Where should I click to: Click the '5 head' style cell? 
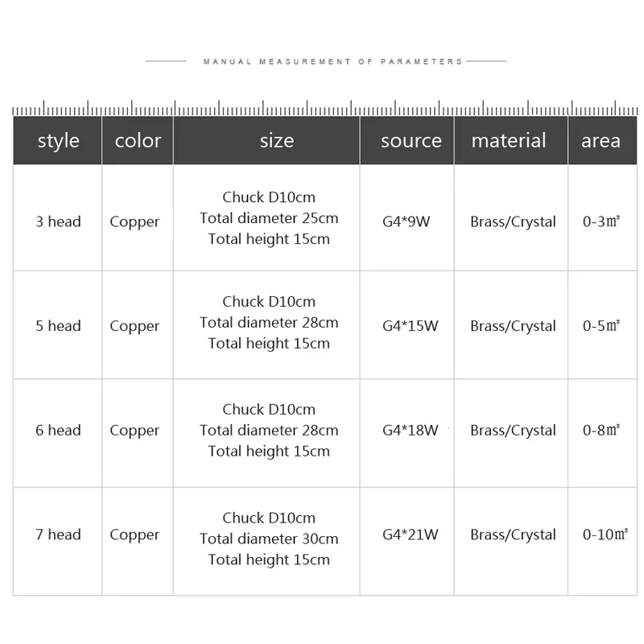coord(58,326)
